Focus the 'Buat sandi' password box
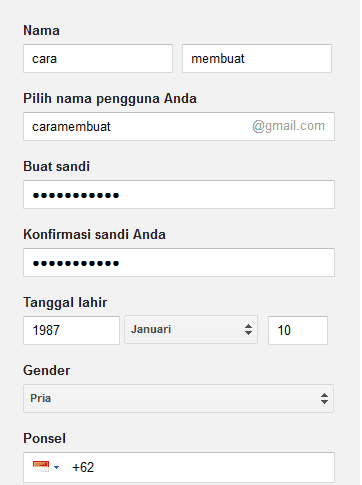Viewport: 362px width, 485px height. [179, 195]
